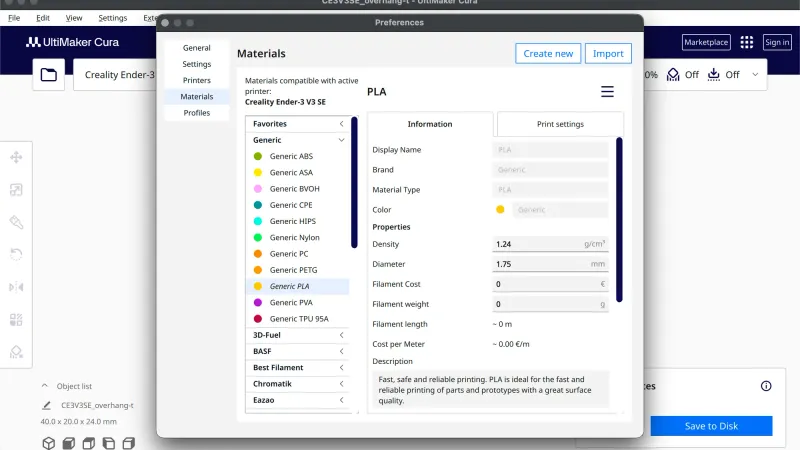Viewport: 800px width, 450px height.
Task: Switch to top view cube icon
Action: click(89, 443)
